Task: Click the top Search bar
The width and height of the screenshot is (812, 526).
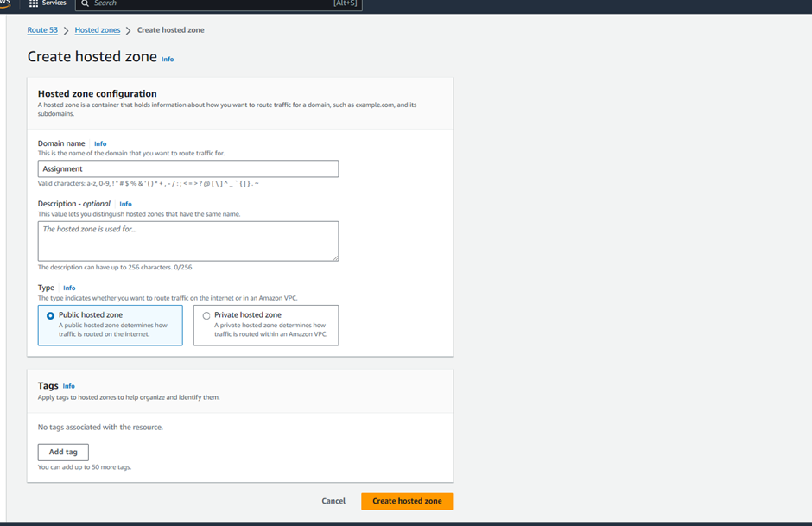Action: pyautogui.click(x=216, y=5)
